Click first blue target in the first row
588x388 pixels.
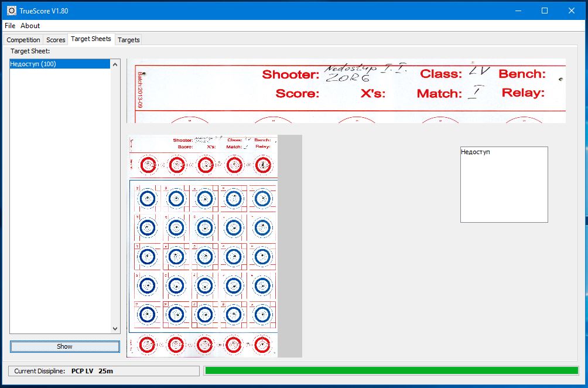pyautogui.click(x=148, y=199)
